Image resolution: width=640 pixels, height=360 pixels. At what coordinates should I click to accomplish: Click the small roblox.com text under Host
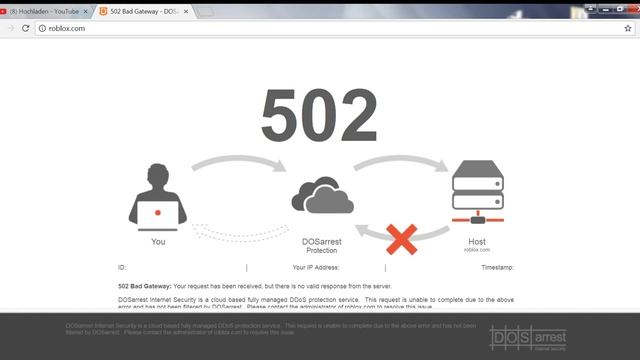[x=477, y=250]
